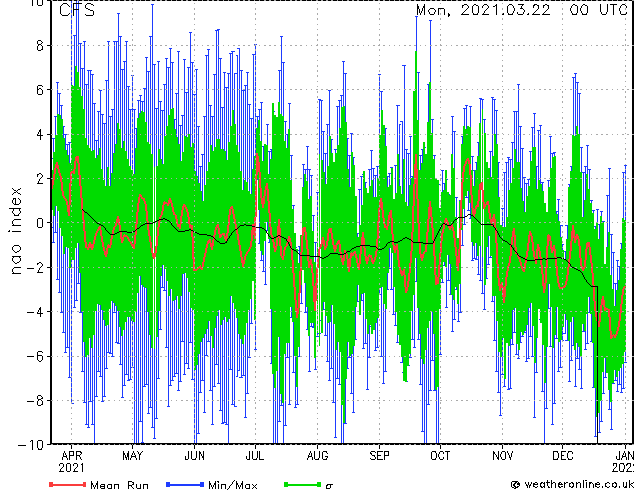Screen dimensions: 634x490
Task: Click the blue Min/Max legend line
Action: tap(185, 484)
